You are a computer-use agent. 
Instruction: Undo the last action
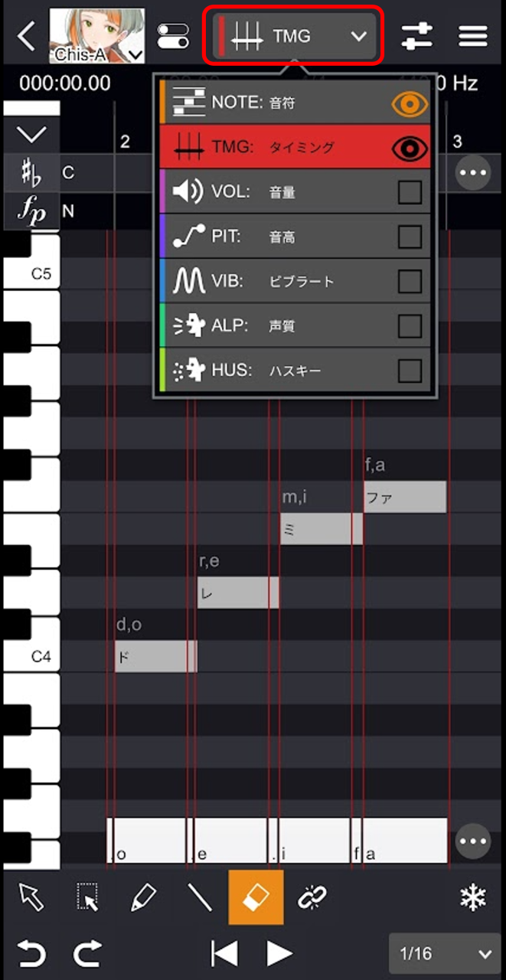point(31,953)
